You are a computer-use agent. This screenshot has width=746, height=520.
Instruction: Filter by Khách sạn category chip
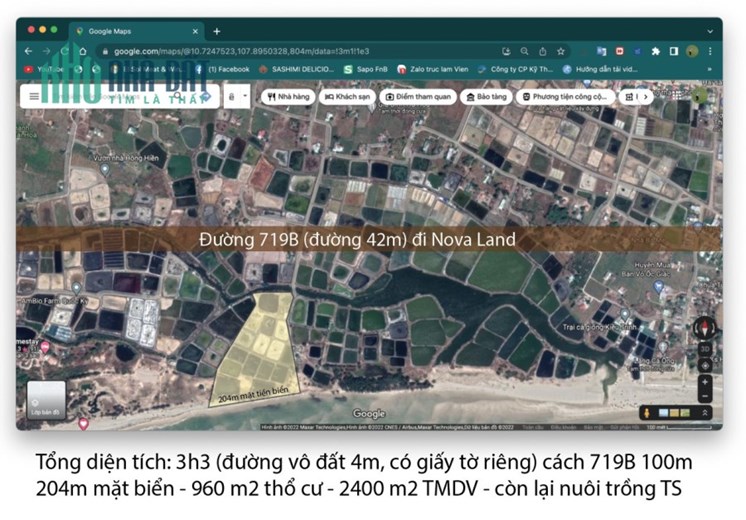347,97
